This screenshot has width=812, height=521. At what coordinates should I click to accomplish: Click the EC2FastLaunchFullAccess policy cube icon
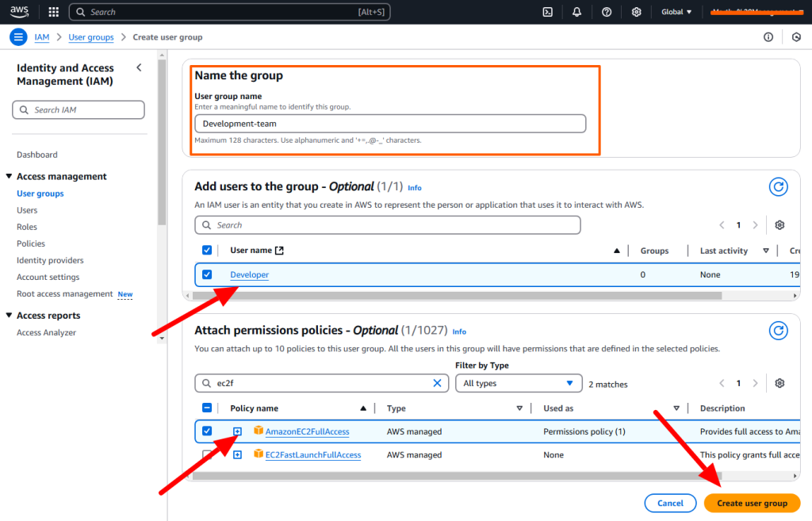(258, 454)
